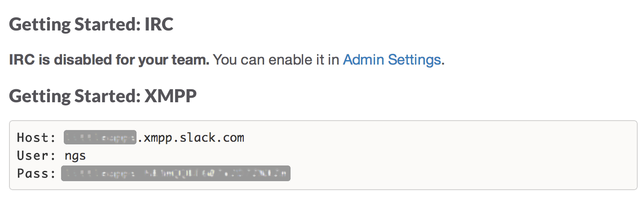The width and height of the screenshot is (644, 200).
Task: Click the blurred host name value
Action: [100, 137]
